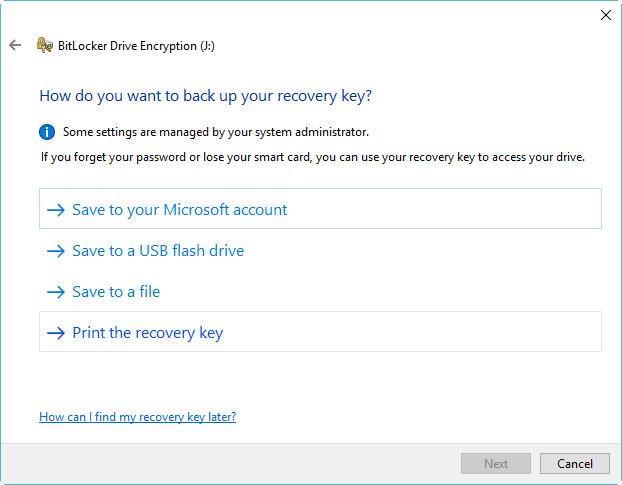Click the arrow beside Save to a file
This screenshot has height=485, width=622.
(55, 292)
